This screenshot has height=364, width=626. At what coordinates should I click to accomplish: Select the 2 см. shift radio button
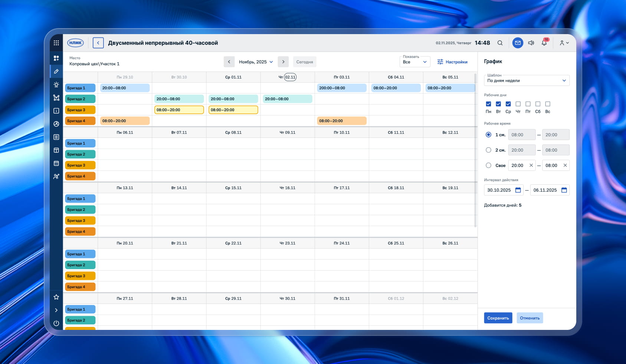click(x=489, y=150)
